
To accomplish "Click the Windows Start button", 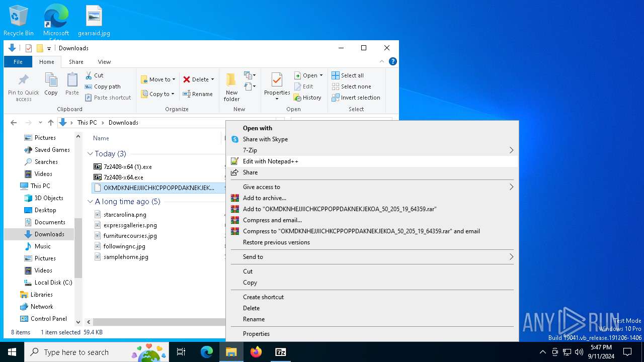I will pos(12,352).
